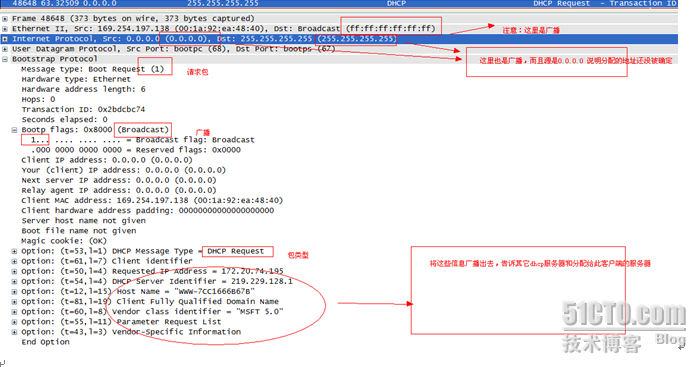Click the host name "WWW-7CC1666B67B" value
This screenshot has width=700, height=367.
pyautogui.click(x=214, y=292)
